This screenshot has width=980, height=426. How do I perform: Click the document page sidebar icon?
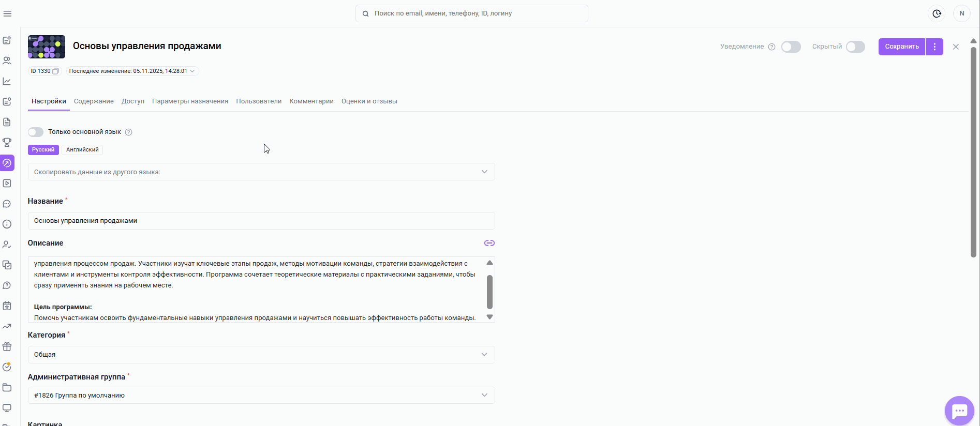tap(7, 122)
